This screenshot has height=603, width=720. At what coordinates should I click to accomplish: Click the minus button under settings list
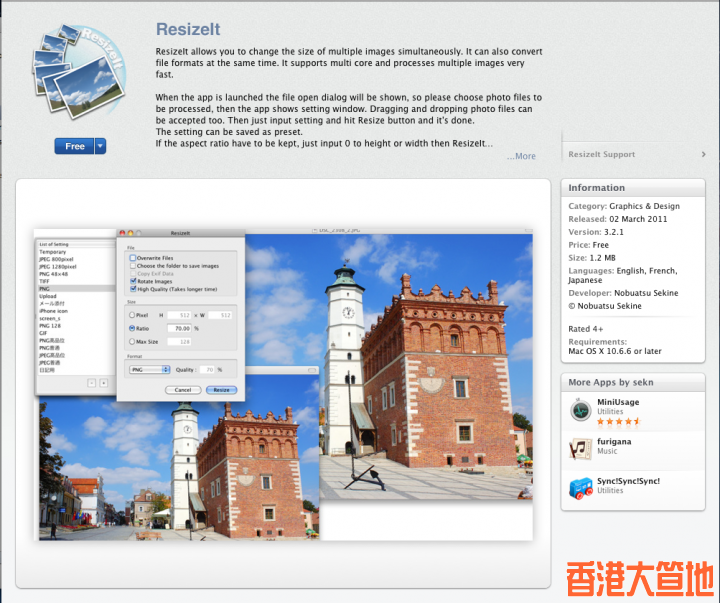[91, 383]
